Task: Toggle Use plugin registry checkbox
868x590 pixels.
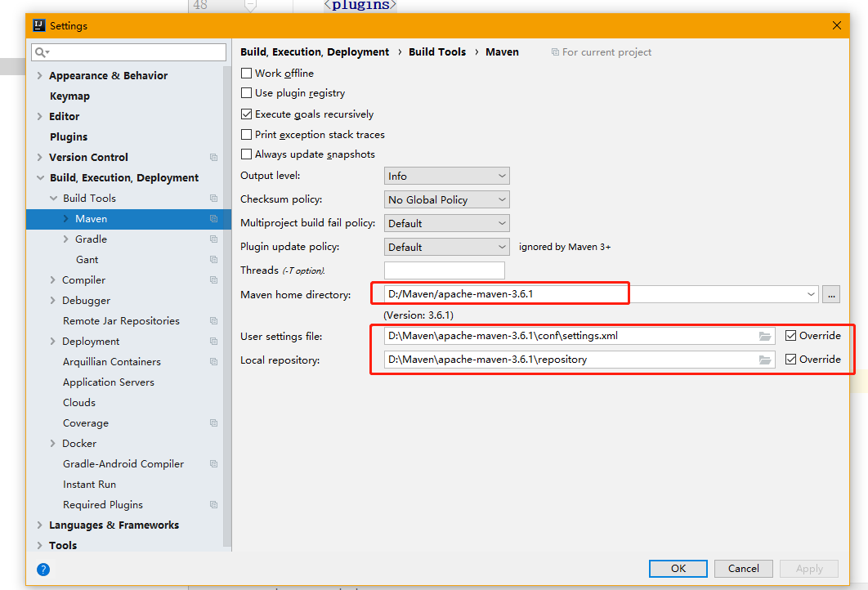Action: [246, 93]
